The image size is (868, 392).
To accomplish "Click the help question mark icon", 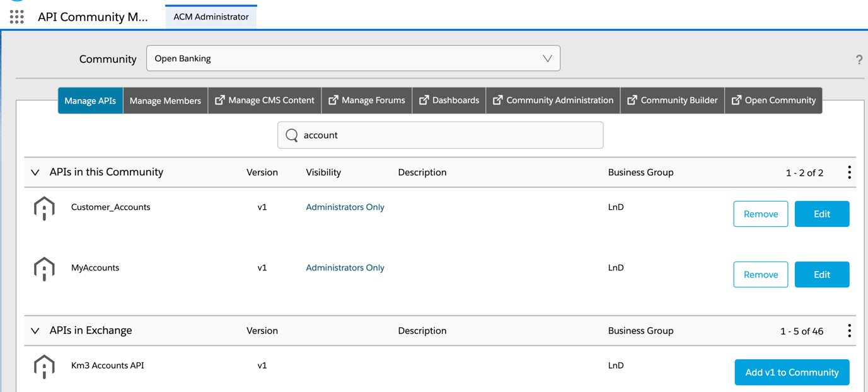I will pos(859,59).
